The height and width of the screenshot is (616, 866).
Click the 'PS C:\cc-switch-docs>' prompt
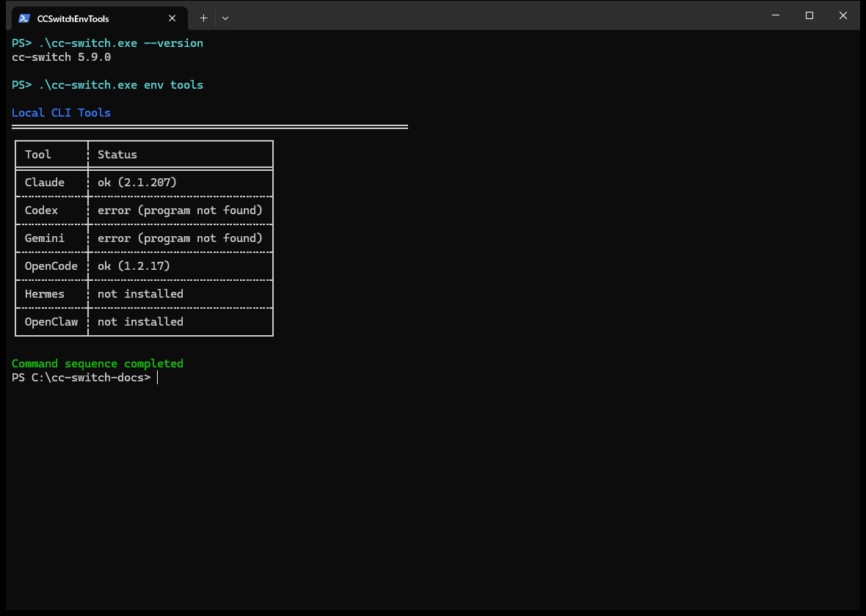tap(81, 378)
